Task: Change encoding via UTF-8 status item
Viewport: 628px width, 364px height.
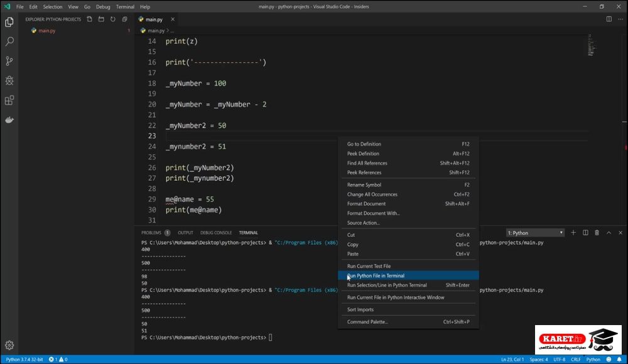Action: [x=559, y=360]
